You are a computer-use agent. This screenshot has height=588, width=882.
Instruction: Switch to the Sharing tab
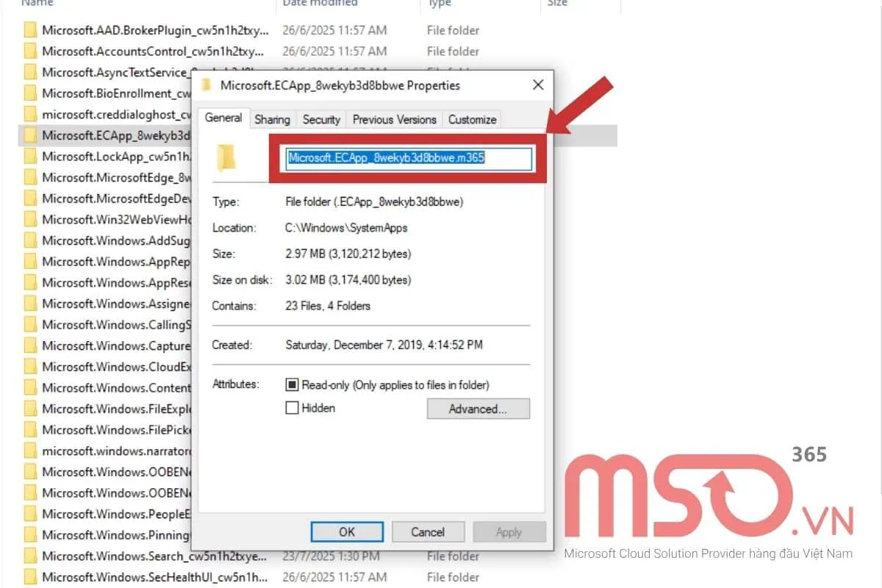pyautogui.click(x=272, y=118)
